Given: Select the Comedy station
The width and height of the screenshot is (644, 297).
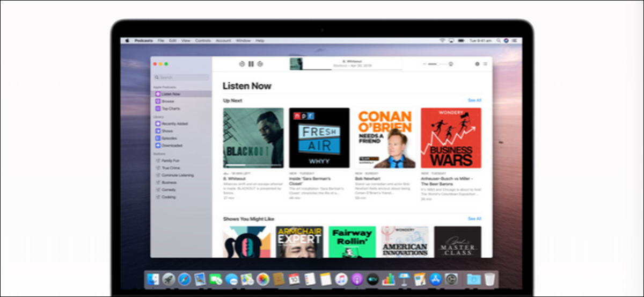Looking at the screenshot, I should point(181,190).
